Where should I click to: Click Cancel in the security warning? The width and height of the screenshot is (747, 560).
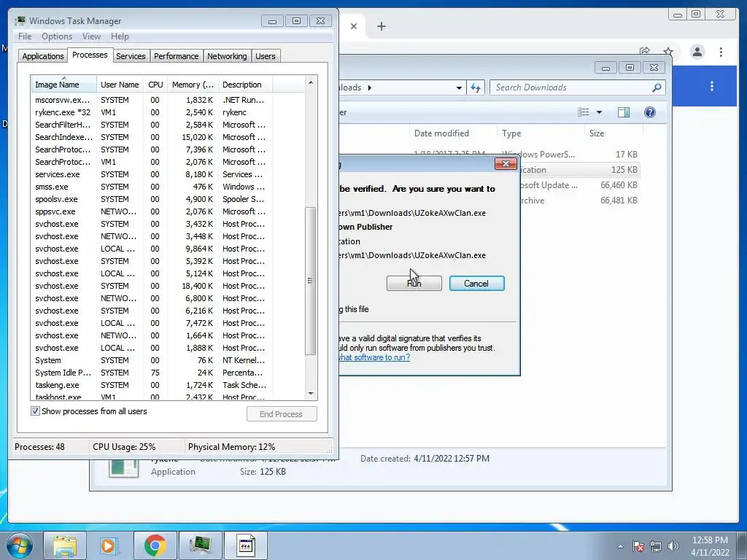(476, 284)
